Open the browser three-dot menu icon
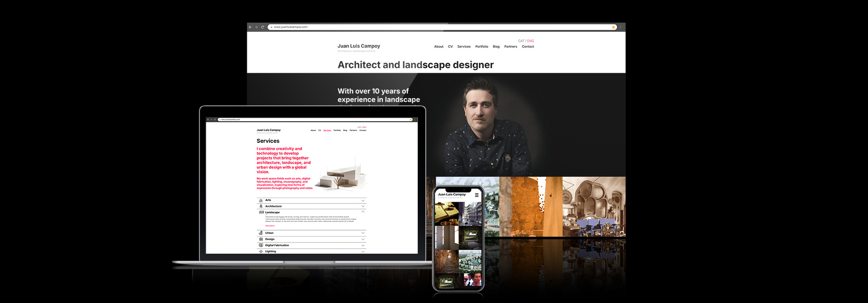 click(x=620, y=27)
